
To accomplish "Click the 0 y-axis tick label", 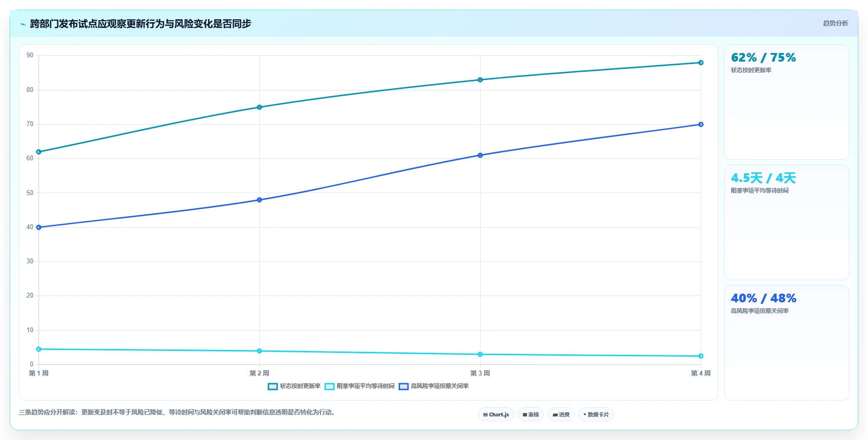I will pyautogui.click(x=32, y=364).
